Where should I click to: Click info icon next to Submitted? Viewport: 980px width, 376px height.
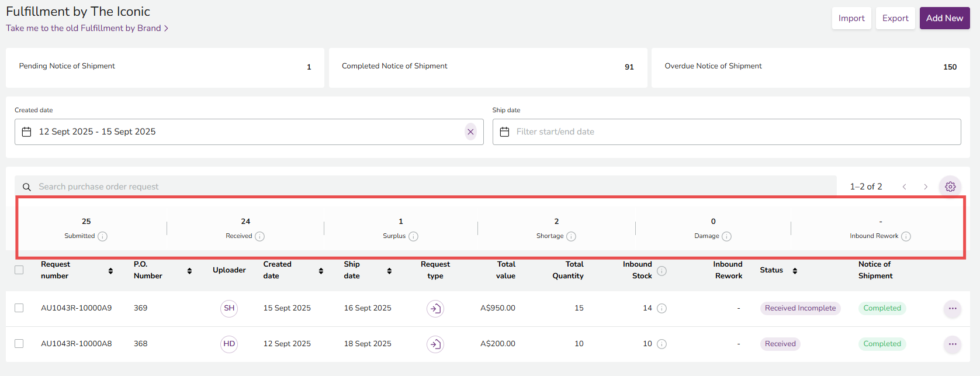point(102,236)
